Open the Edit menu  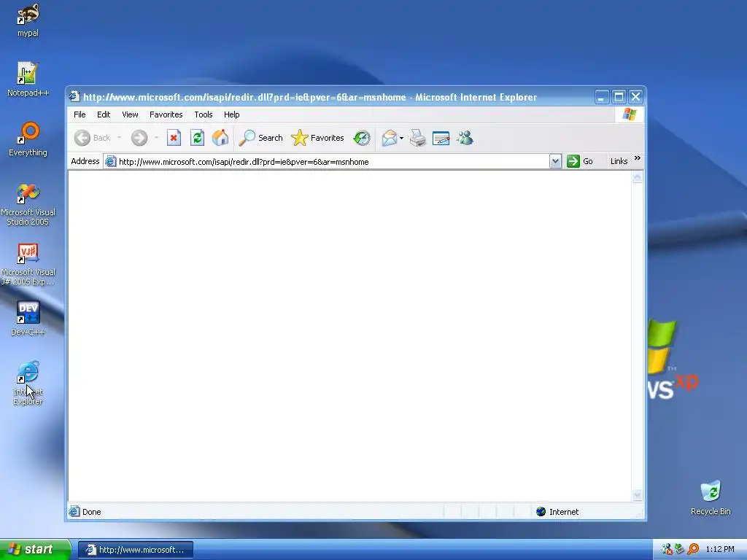[104, 114]
